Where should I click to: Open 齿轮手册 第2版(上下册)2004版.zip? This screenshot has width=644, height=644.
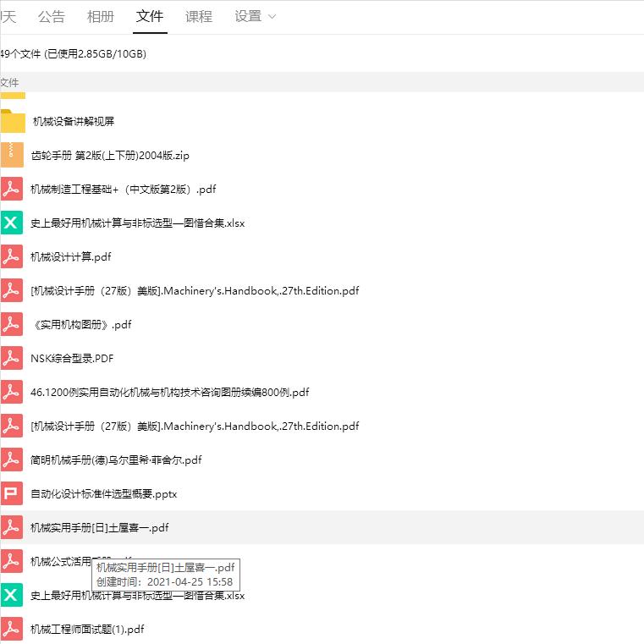pyautogui.click(x=110, y=156)
